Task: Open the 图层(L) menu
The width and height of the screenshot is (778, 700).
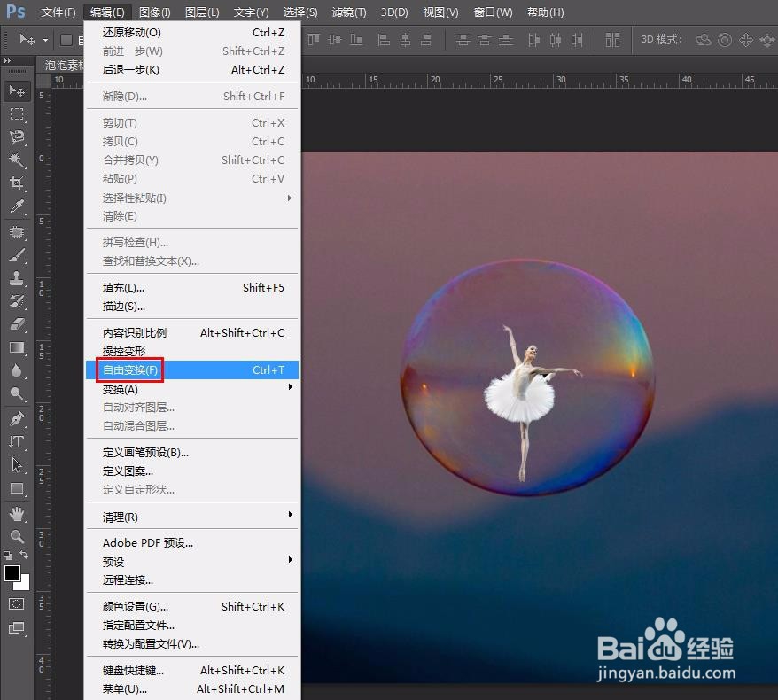Action: click(x=202, y=12)
